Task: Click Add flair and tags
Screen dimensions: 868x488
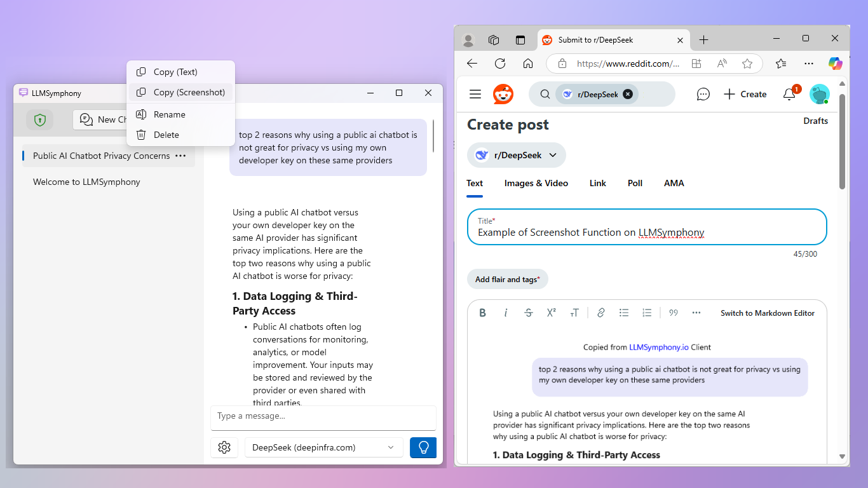Action: click(x=508, y=279)
